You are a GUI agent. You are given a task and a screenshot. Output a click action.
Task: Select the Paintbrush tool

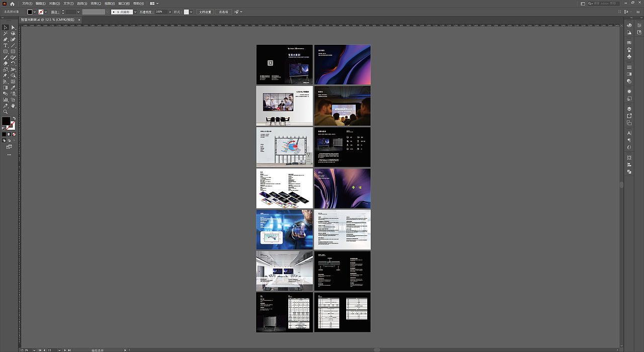6,58
